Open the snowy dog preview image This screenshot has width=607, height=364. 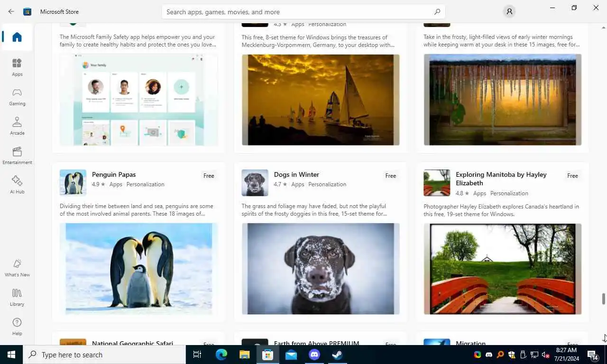(x=321, y=269)
